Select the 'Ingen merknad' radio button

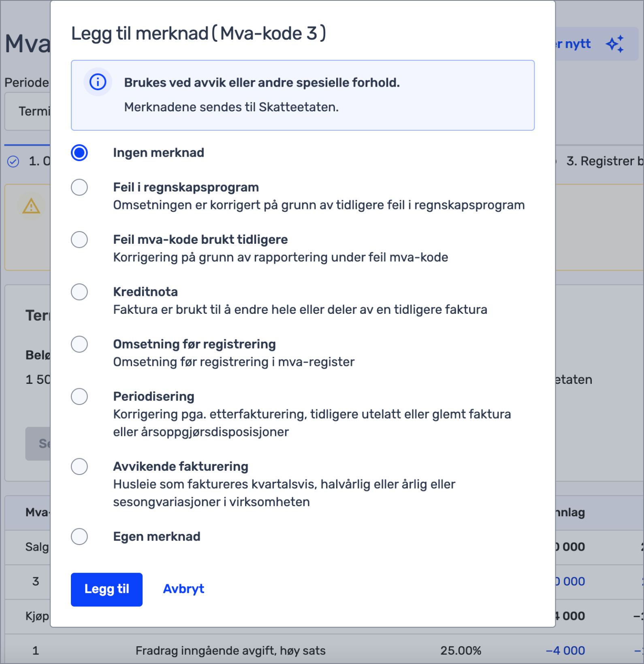pos(79,153)
